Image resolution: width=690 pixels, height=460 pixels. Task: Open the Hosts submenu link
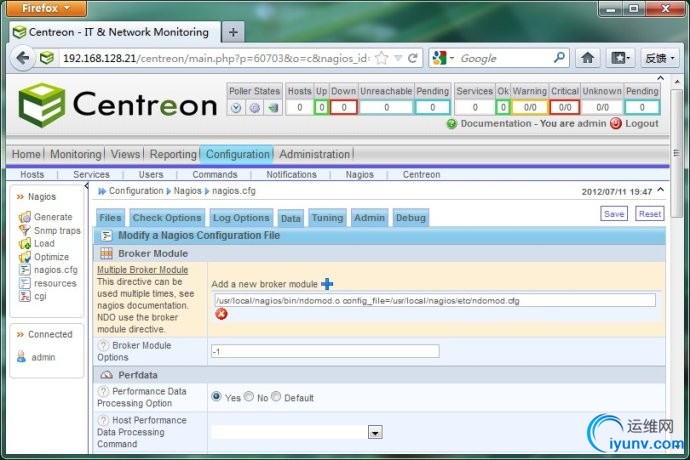pos(32,174)
